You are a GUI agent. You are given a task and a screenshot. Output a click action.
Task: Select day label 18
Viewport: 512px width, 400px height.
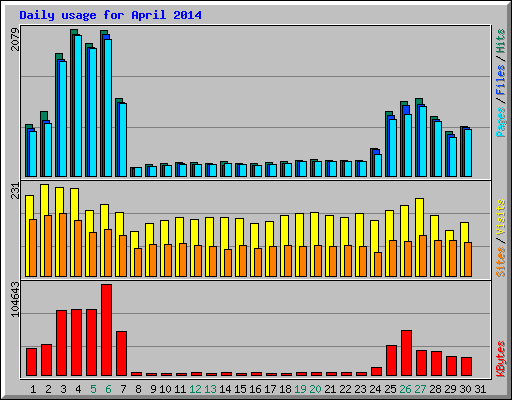click(285, 389)
